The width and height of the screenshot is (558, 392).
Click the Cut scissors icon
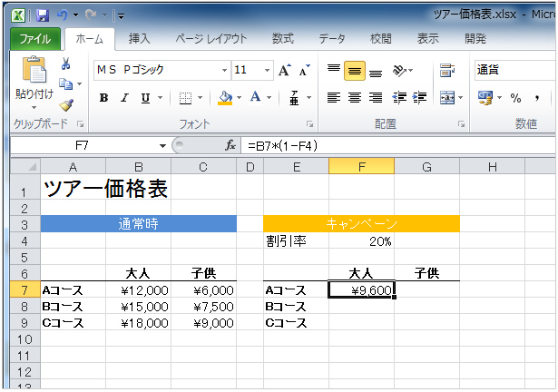point(65,64)
